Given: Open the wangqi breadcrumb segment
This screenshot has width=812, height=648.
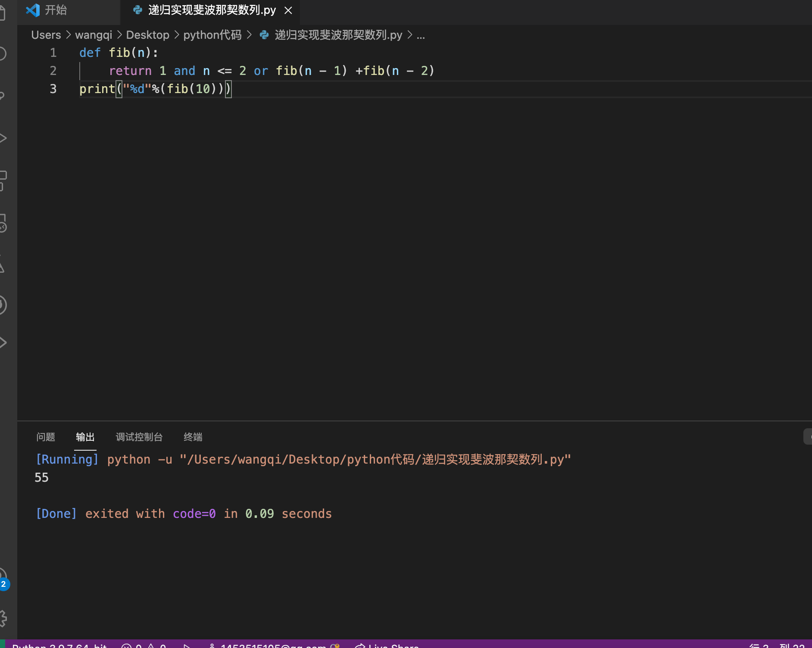Looking at the screenshot, I should pos(94,35).
